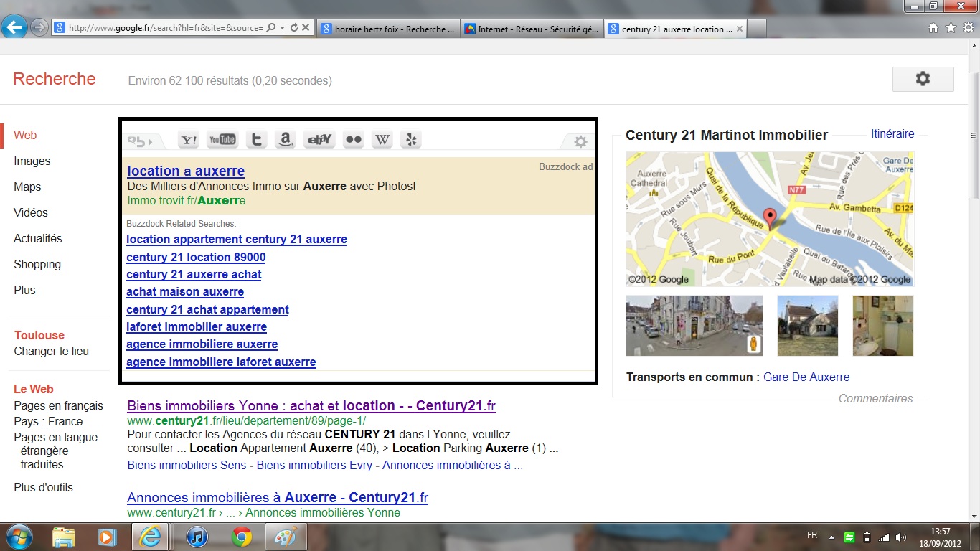
Task: Open 'Biens immobiliers Yonne' search result
Action: [x=311, y=405]
